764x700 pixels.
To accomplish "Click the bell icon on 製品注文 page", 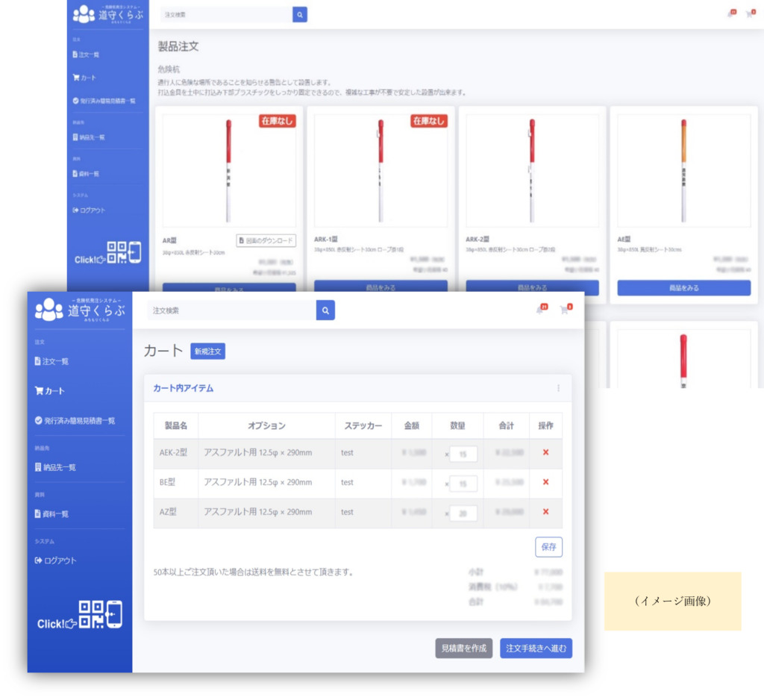I will 730,14.
